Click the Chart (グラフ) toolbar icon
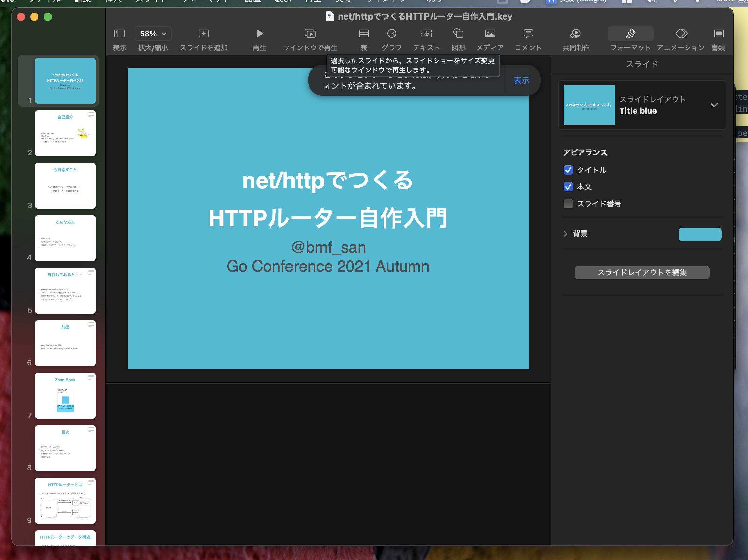748x560 pixels. 392,34
